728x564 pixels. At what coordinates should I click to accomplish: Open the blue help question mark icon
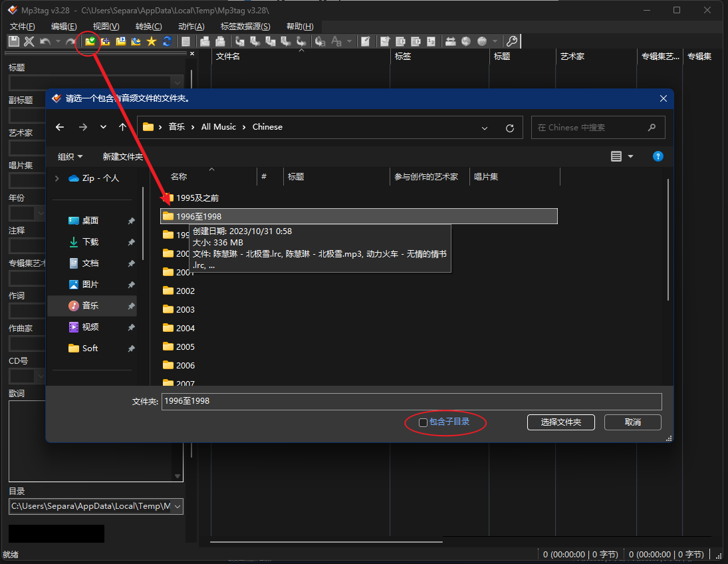(x=658, y=156)
